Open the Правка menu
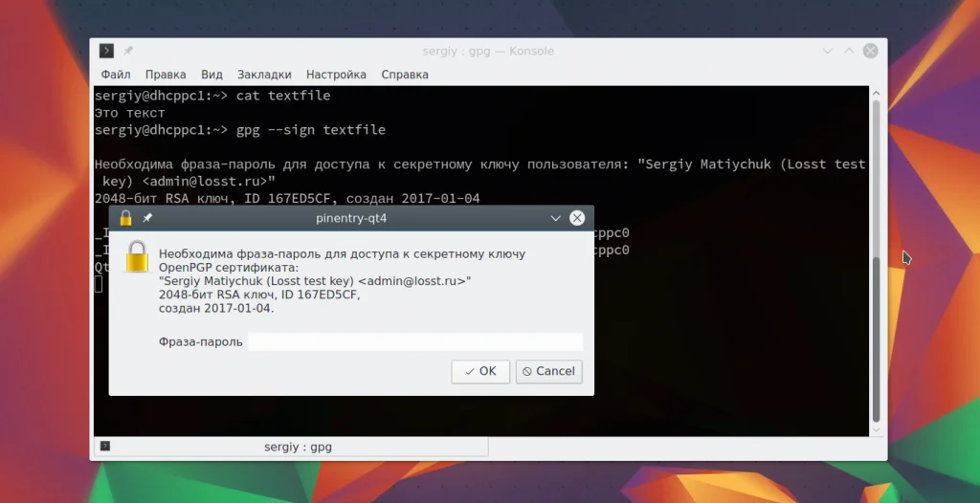The width and height of the screenshot is (980, 503). (166, 75)
